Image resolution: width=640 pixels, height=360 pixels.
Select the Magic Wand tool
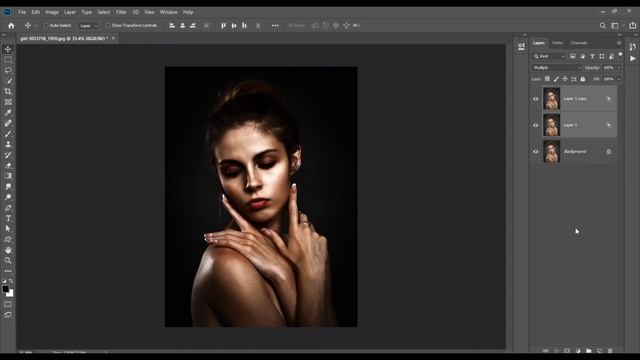click(x=8, y=81)
